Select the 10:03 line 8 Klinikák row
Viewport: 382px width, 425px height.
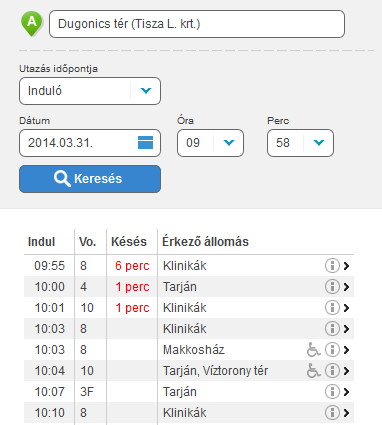[x=189, y=329]
